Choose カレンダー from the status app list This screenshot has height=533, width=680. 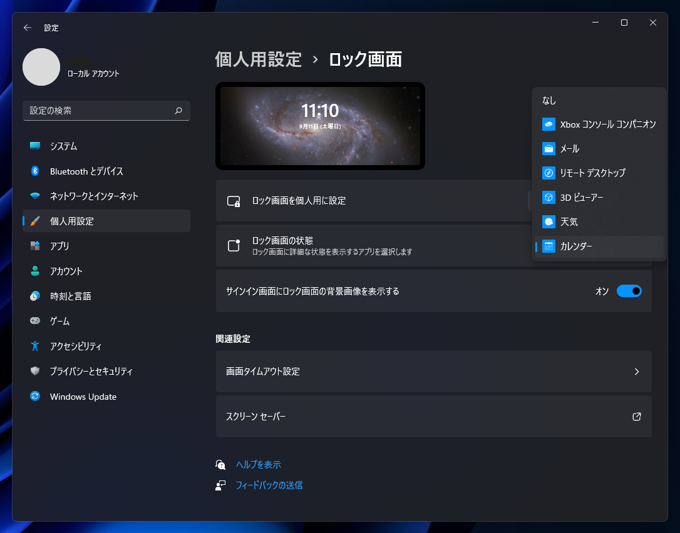(x=598, y=246)
